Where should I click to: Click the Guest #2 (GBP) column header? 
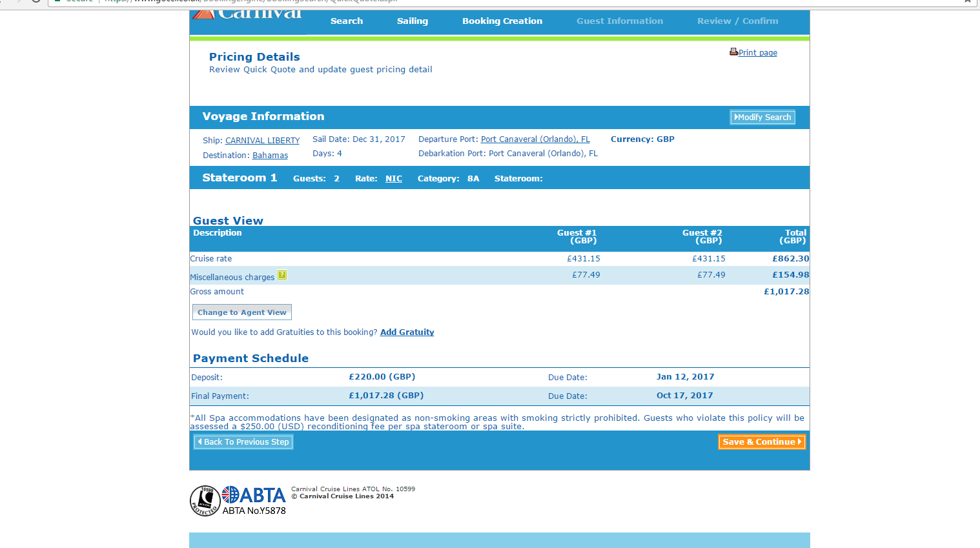click(x=702, y=237)
